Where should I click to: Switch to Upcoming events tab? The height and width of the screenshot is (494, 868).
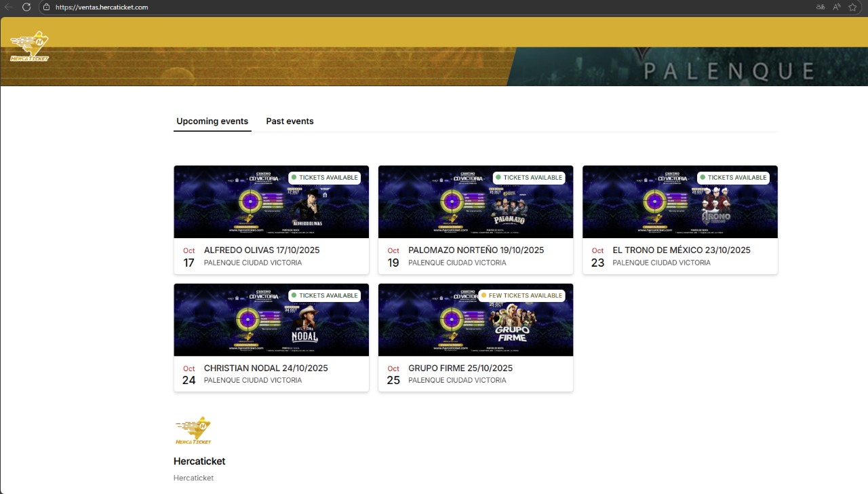click(212, 121)
